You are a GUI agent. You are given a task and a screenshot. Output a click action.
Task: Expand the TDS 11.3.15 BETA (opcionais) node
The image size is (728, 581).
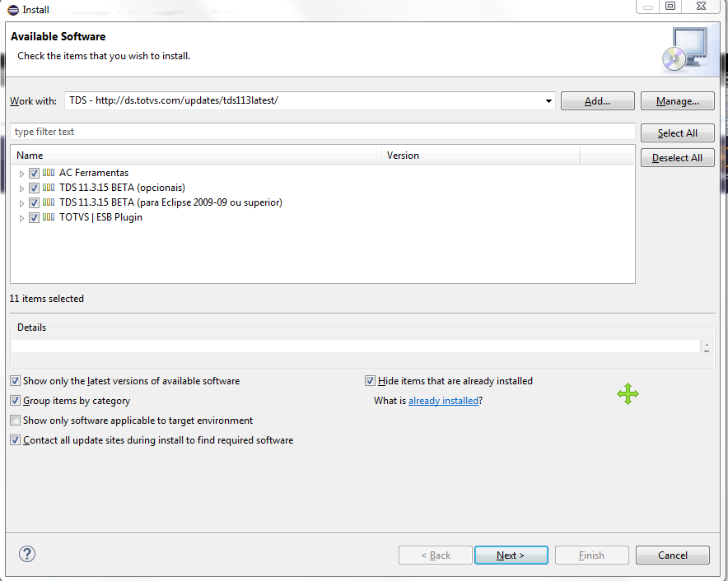point(21,188)
